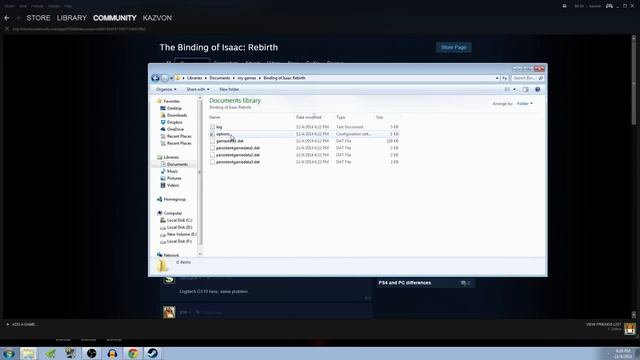Tick the checkbox beside the log file

(212, 127)
